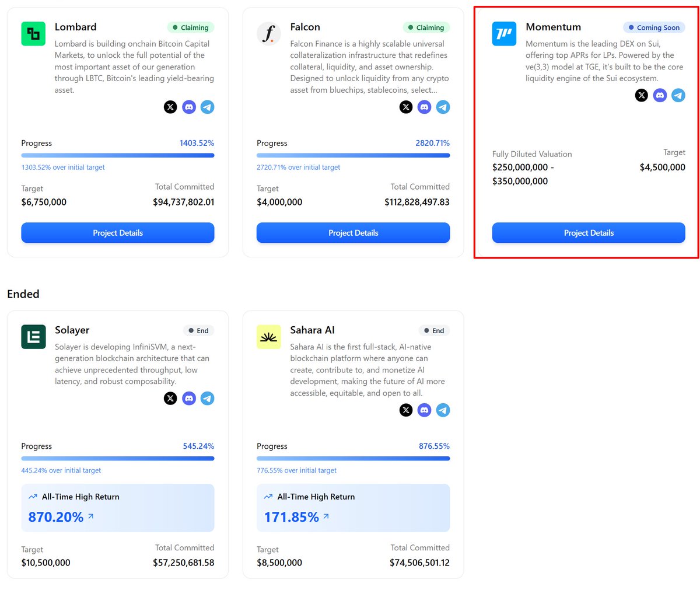Open Lombard's Discord link

[189, 107]
